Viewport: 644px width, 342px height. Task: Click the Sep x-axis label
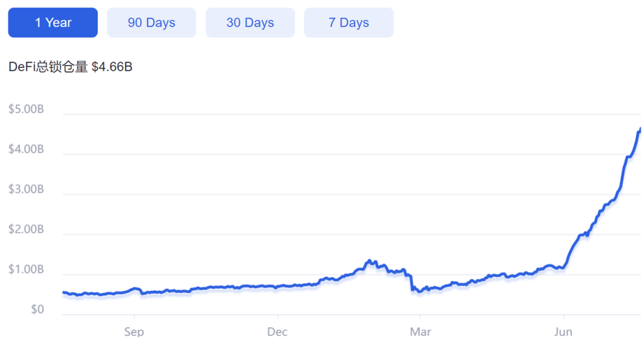134,332
